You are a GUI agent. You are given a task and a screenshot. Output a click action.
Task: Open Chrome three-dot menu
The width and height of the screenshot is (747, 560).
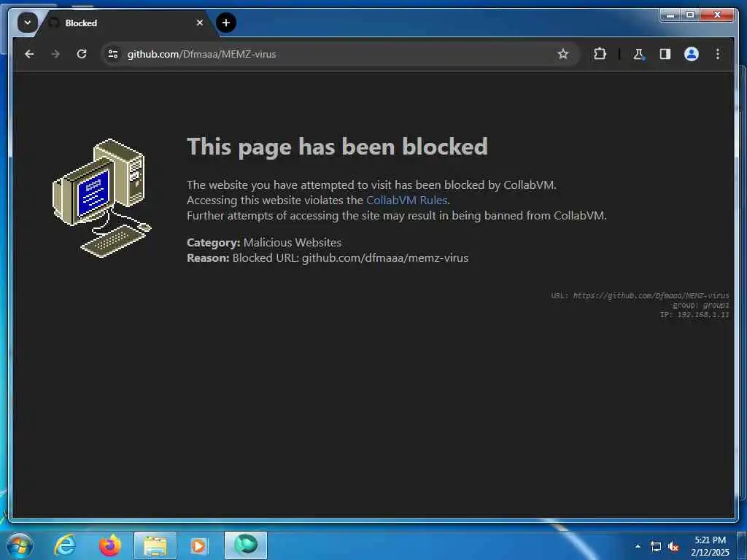coord(718,54)
